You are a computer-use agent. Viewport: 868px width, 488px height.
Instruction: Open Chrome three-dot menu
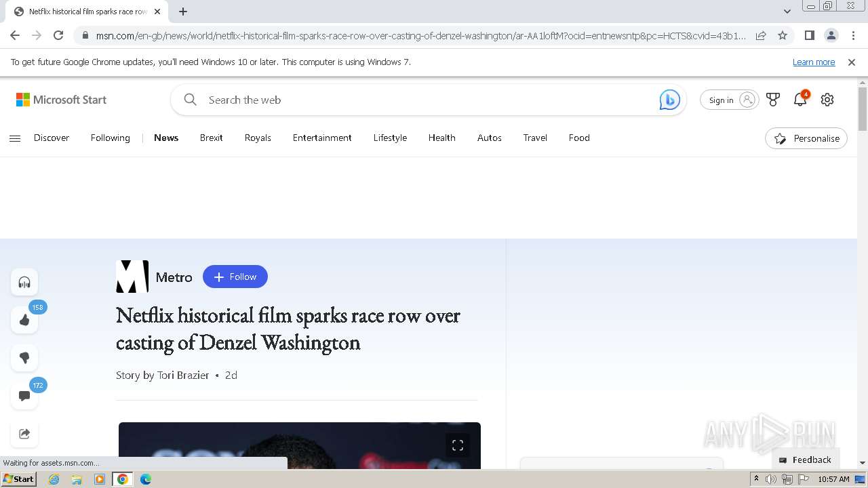point(853,35)
